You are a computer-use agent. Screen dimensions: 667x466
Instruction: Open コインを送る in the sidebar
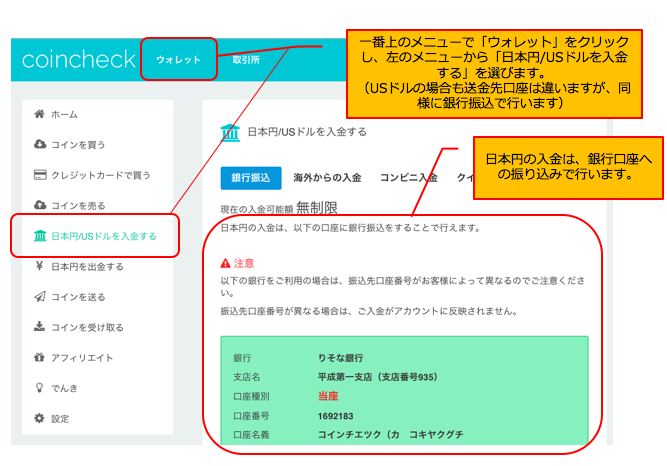click(78, 297)
